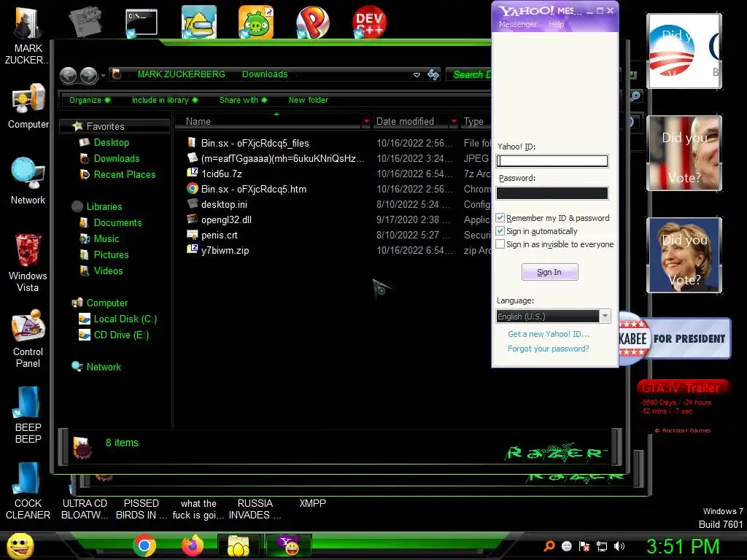Open the Messenger menu in Yahoo window

518,24
